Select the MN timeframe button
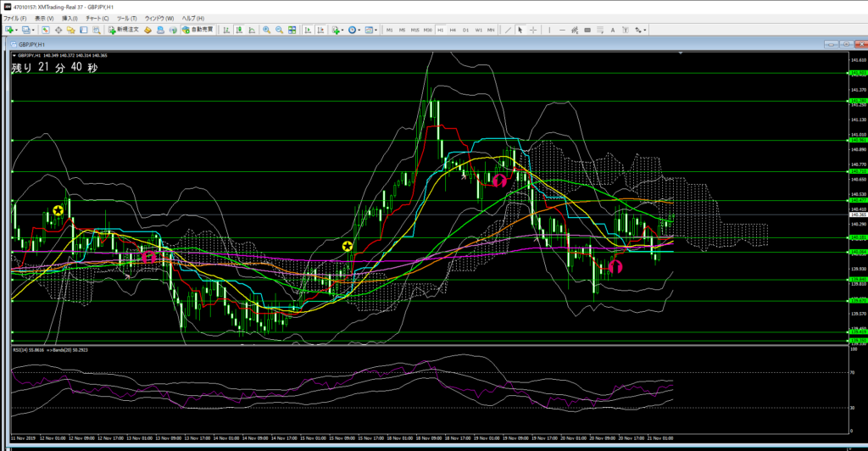The height and width of the screenshot is (451, 868). (x=491, y=30)
